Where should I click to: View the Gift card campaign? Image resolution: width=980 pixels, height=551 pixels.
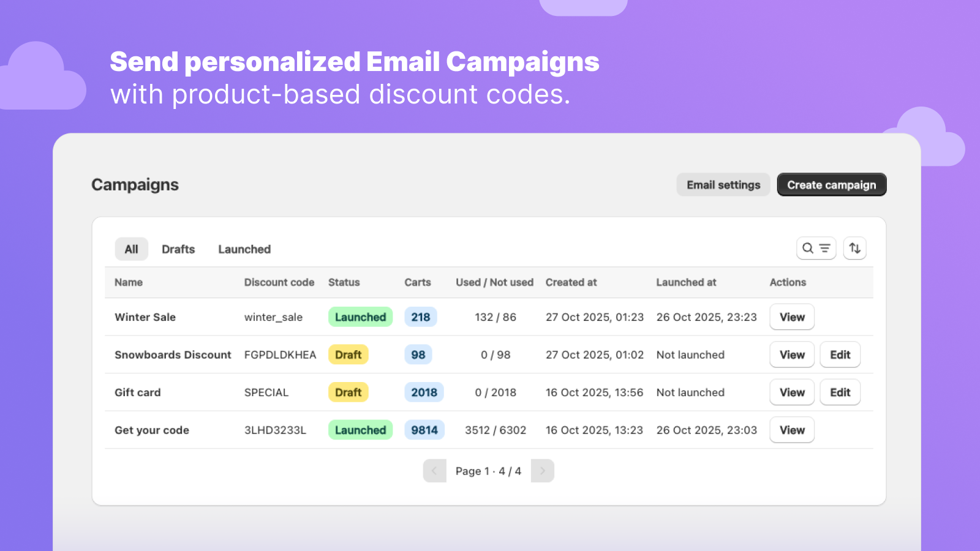(x=791, y=392)
